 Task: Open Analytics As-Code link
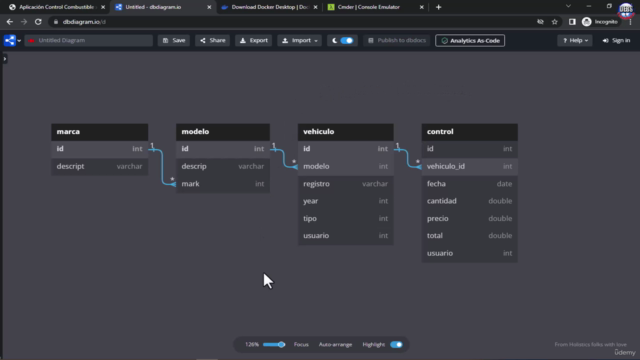coord(470,40)
